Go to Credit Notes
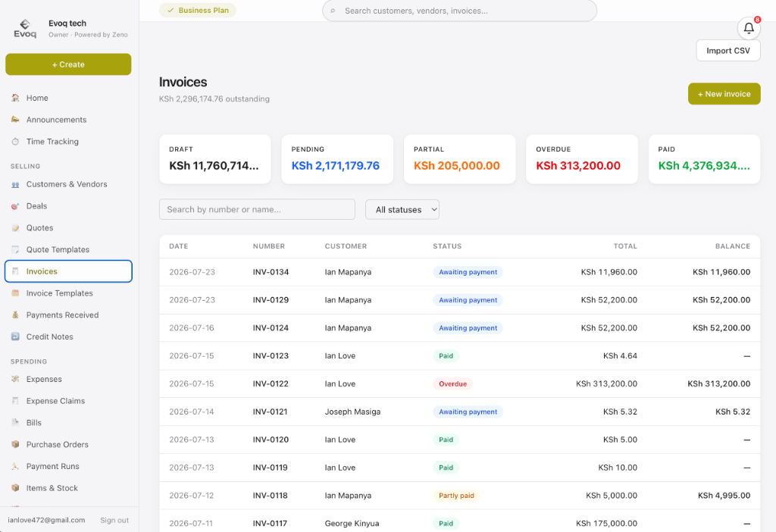 (68, 336)
